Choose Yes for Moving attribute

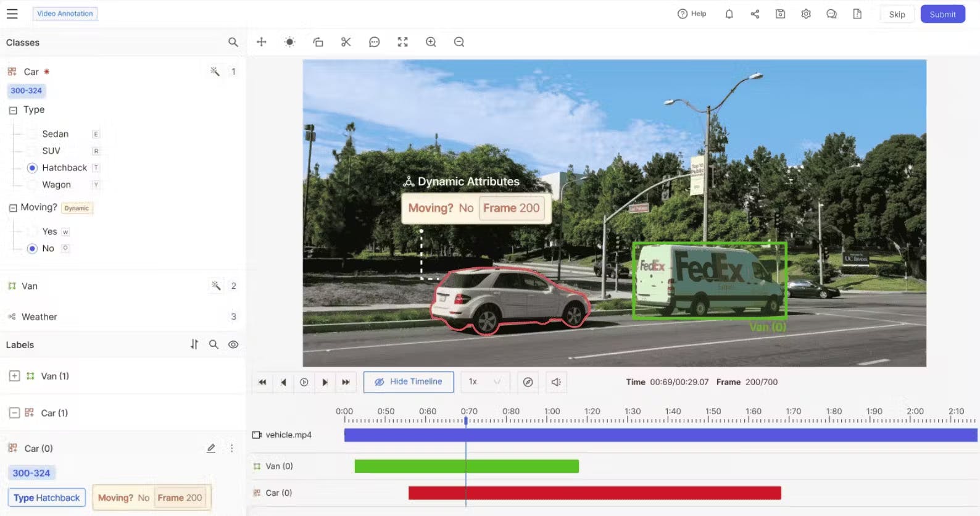pyautogui.click(x=33, y=231)
